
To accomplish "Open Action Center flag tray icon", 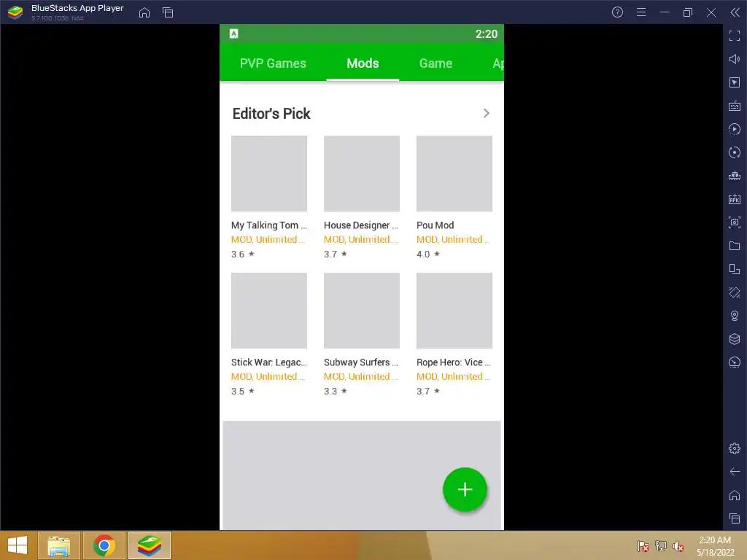I will point(643,545).
